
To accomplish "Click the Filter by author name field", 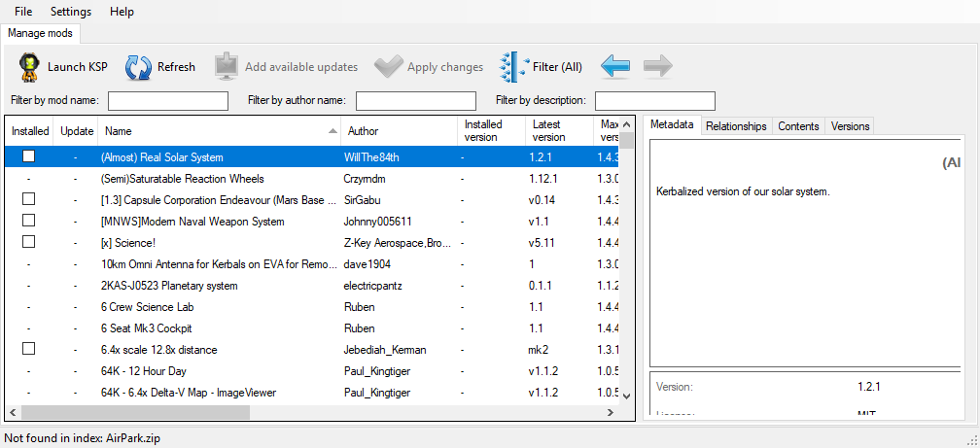I will pos(416,101).
